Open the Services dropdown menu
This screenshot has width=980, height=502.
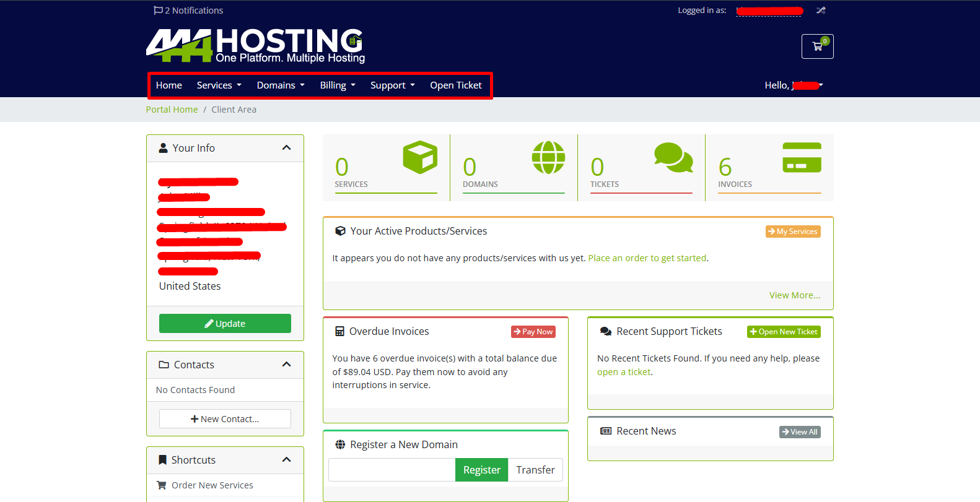219,85
